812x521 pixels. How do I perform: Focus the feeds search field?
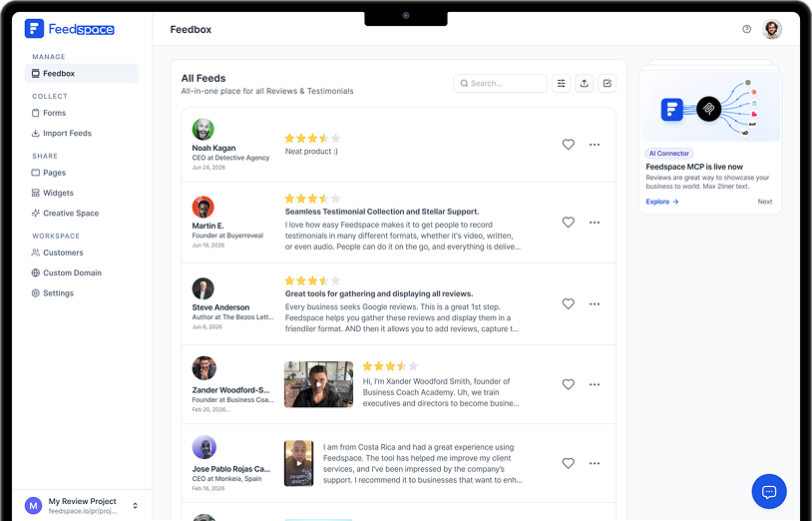500,84
